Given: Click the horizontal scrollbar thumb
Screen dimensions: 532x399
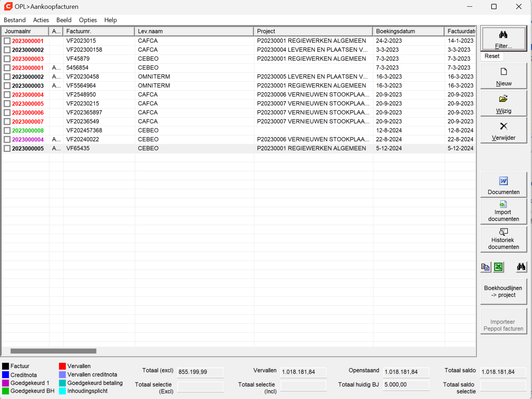Looking at the screenshot, I should coord(53,351).
